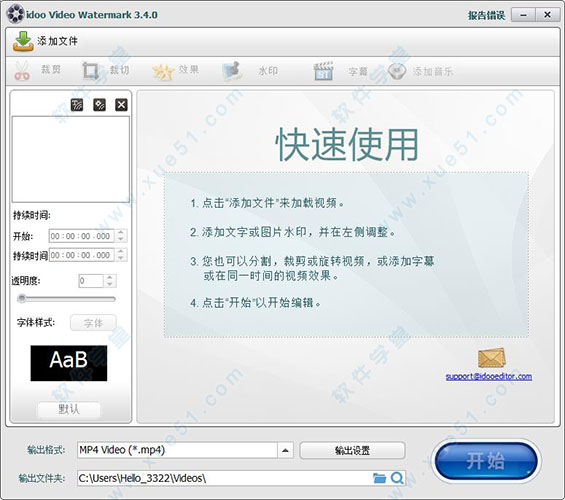Click the 持续时间 duration time input field
Image resolution: width=565 pixels, height=500 pixels.
point(82,255)
